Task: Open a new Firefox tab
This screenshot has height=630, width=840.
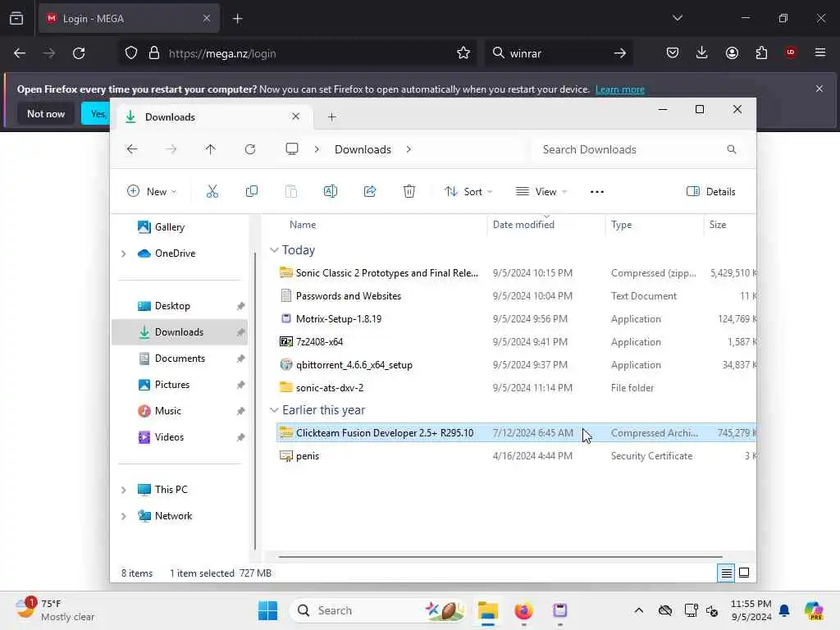Action: click(x=237, y=19)
